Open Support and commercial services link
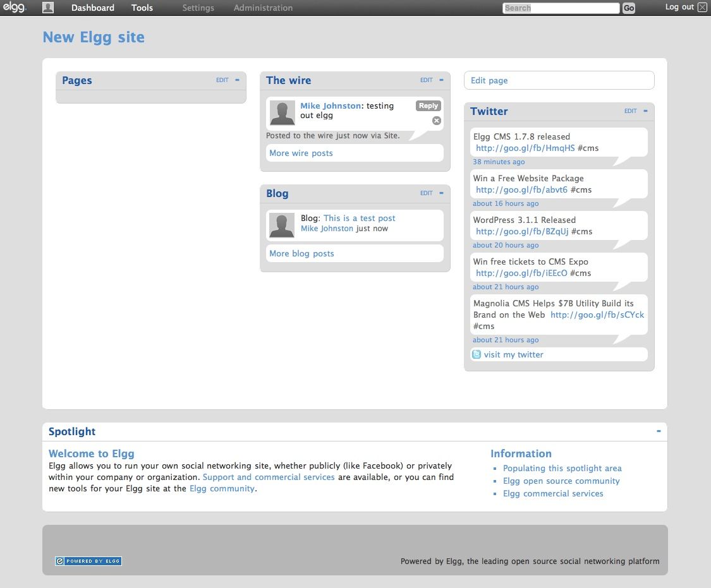The height and width of the screenshot is (588, 711). [269, 477]
